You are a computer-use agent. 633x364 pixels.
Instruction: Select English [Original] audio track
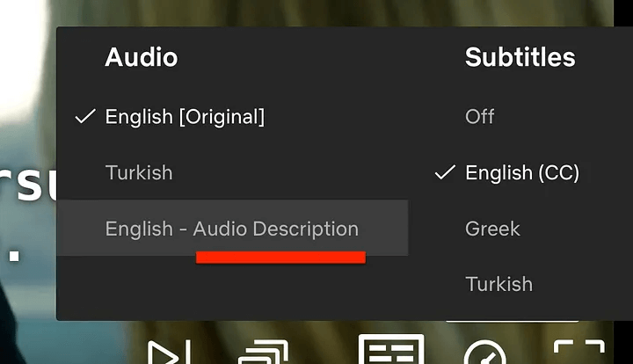(x=185, y=117)
